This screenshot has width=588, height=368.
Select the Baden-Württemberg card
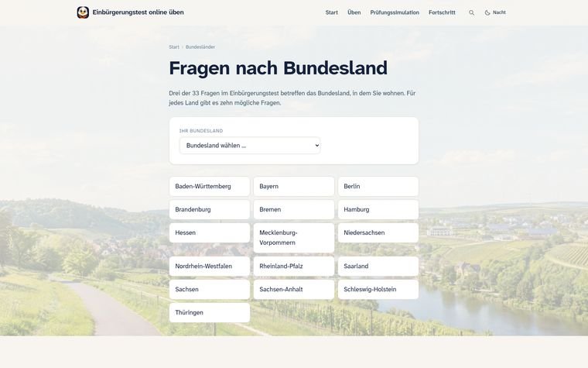click(x=210, y=186)
